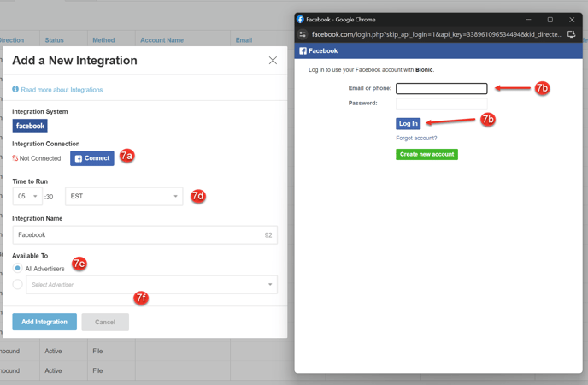
Task: Click the Password field
Action: [441, 104]
